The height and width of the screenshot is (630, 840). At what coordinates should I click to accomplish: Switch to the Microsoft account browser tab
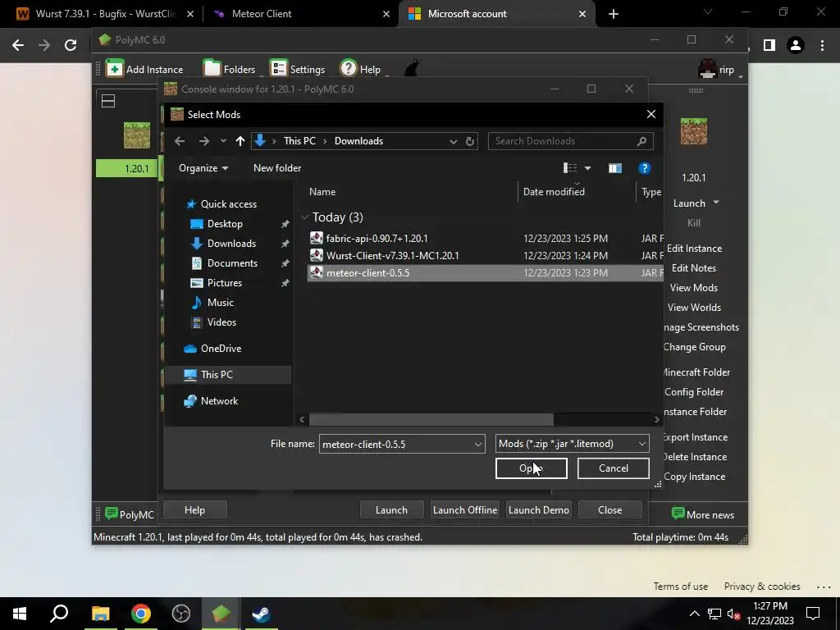pyautogui.click(x=496, y=14)
